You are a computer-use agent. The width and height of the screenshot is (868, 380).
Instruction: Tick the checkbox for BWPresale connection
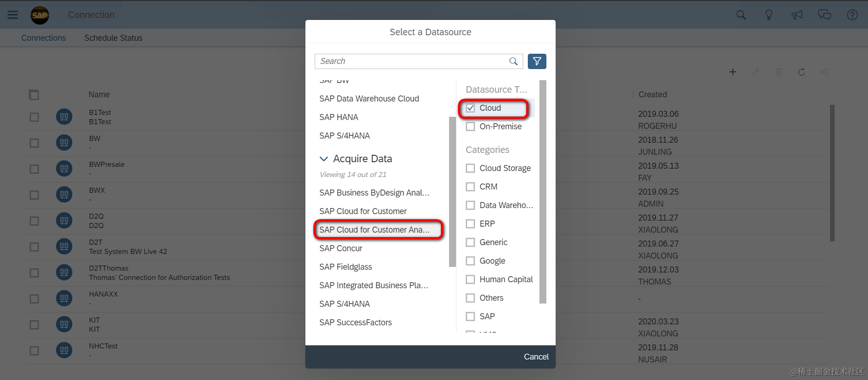pyautogui.click(x=34, y=169)
